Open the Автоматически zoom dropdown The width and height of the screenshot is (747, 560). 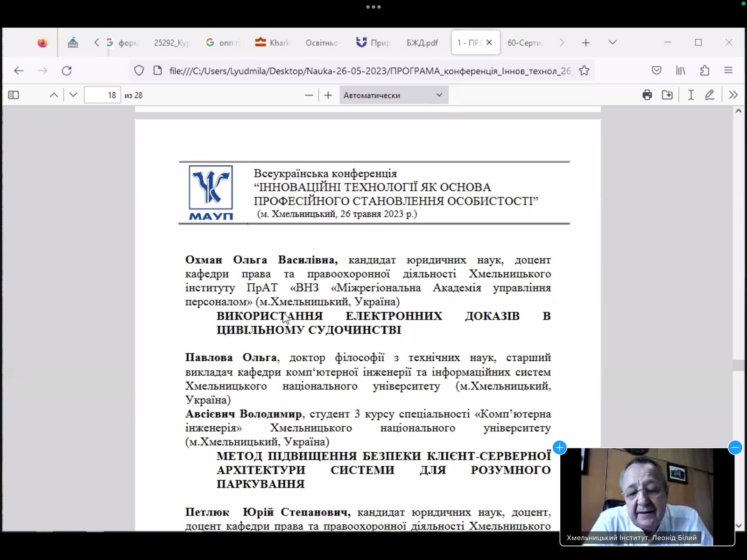[393, 95]
